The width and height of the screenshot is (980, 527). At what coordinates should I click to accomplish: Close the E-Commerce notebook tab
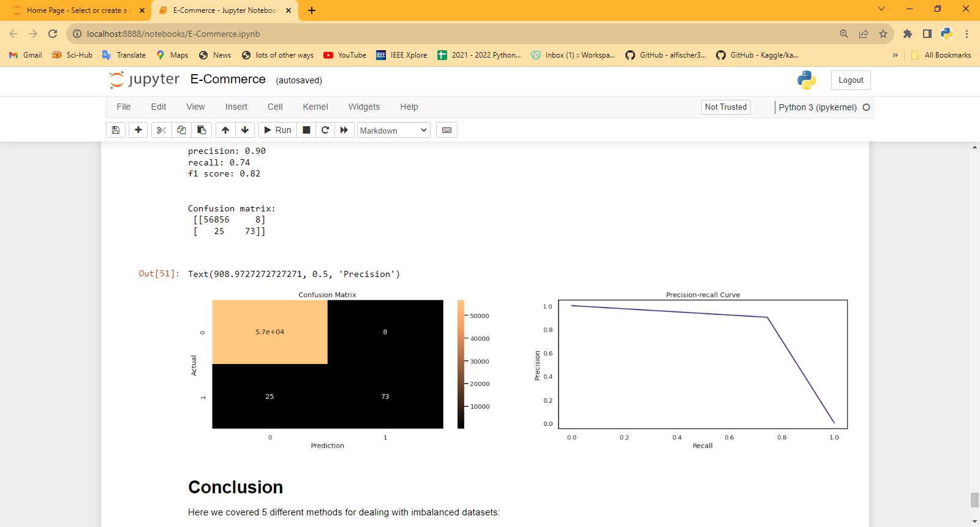click(x=288, y=10)
